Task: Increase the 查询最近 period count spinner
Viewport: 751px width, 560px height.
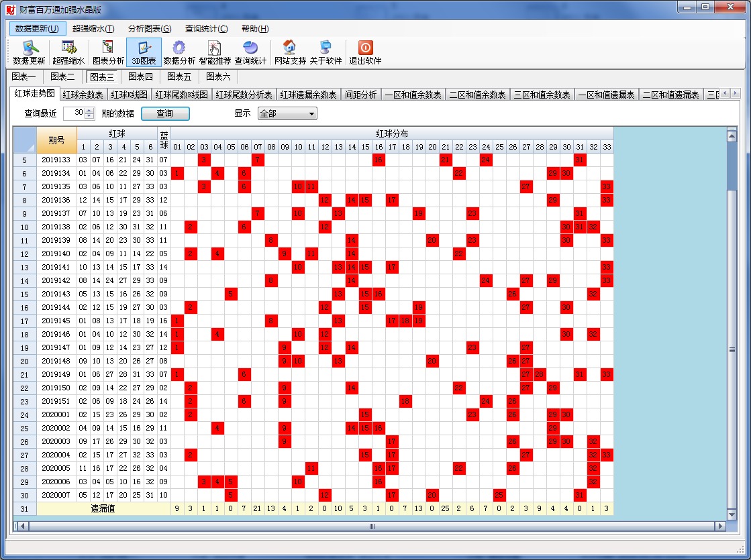Action: (89, 111)
